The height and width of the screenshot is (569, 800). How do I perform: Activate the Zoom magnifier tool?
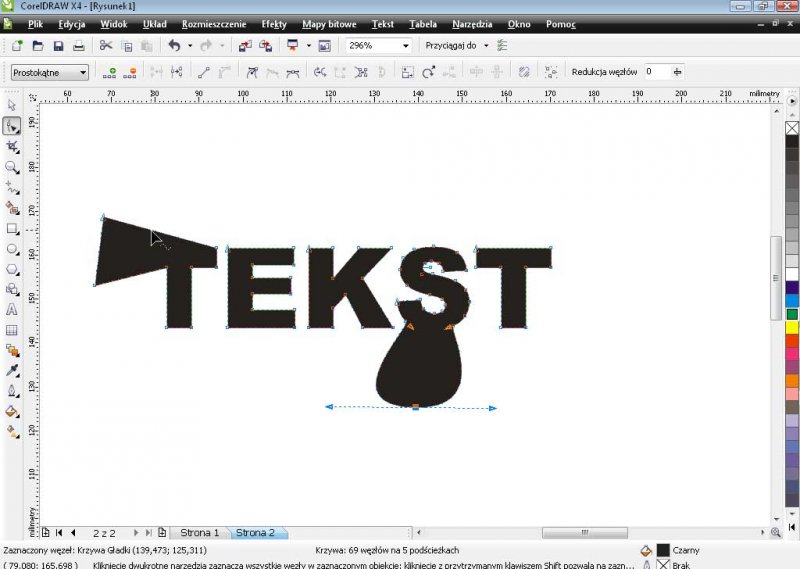(x=12, y=167)
